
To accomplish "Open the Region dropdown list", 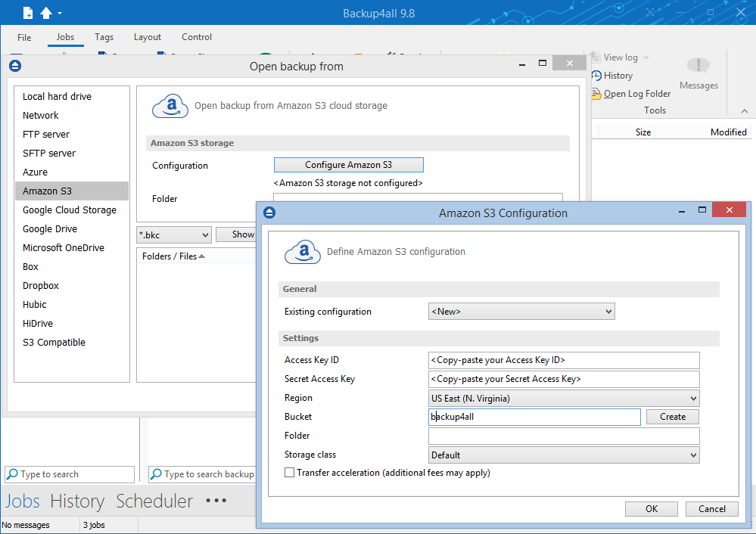I will [563, 398].
